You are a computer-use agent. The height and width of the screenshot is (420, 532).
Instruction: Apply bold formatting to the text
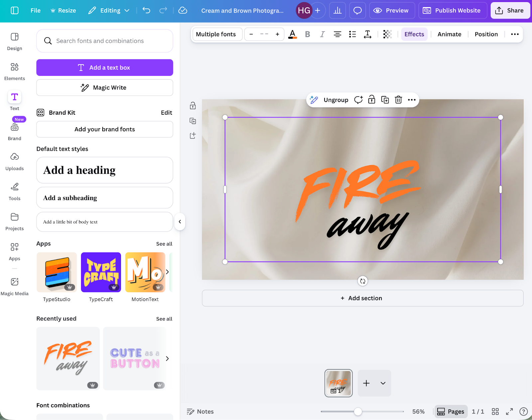point(307,34)
